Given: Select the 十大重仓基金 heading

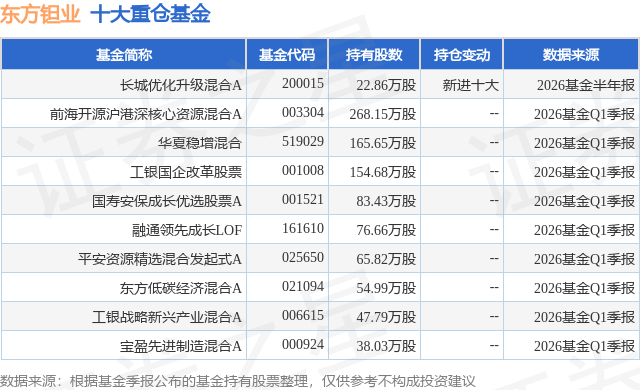Looking at the screenshot, I should (x=150, y=14).
